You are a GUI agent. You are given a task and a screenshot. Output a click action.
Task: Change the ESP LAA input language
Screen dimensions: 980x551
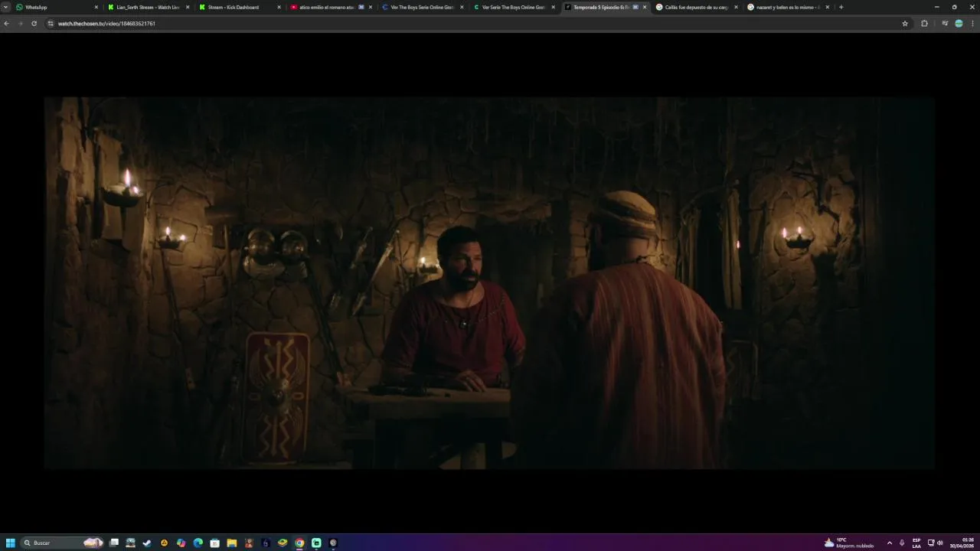click(916, 543)
